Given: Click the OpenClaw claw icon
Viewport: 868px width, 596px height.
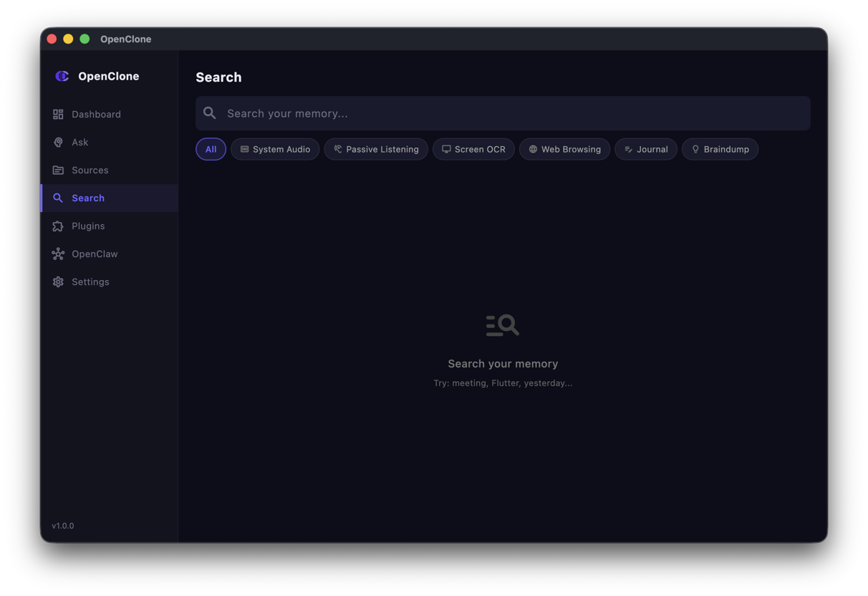Looking at the screenshot, I should (x=57, y=254).
